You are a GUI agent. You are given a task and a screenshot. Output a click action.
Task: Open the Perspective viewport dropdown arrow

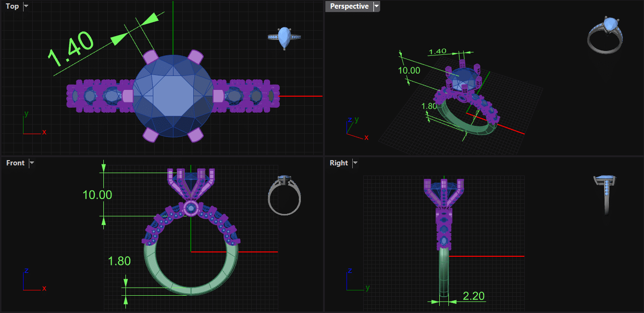[376, 6]
